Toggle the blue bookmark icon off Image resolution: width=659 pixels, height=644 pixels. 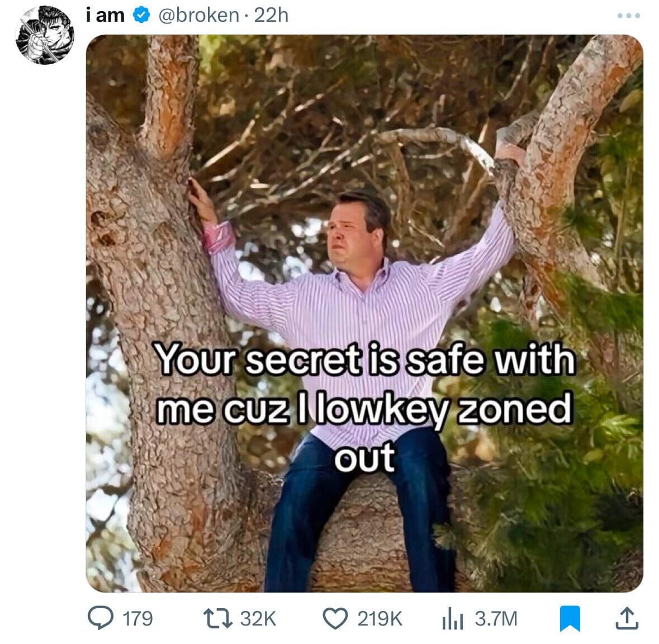click(x=571, y=618)
